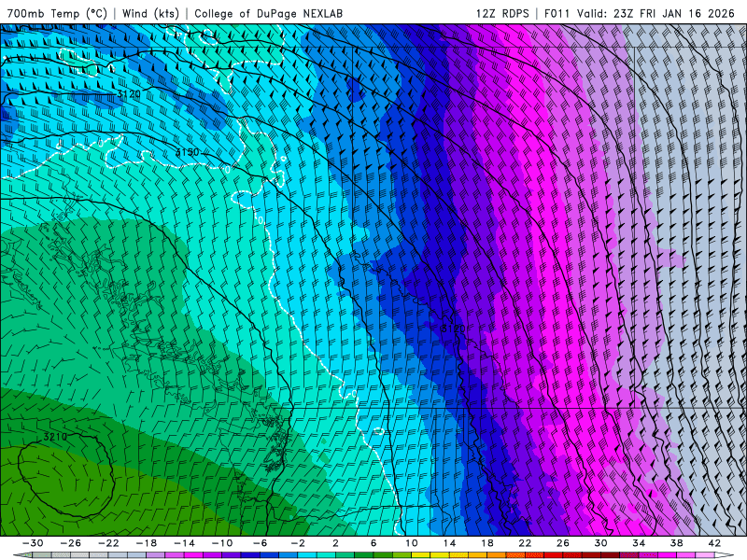This screenshot has width=747, height=560.
Task: Click the 30 value on the color scale
Action: click(600, 543)
